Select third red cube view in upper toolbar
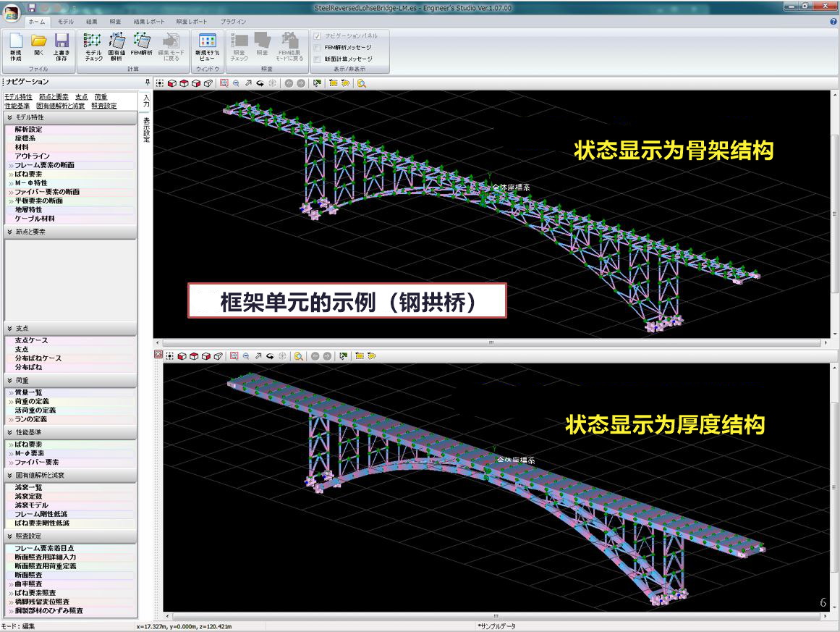This screenshot has width=840, height=632. point(196,83)
